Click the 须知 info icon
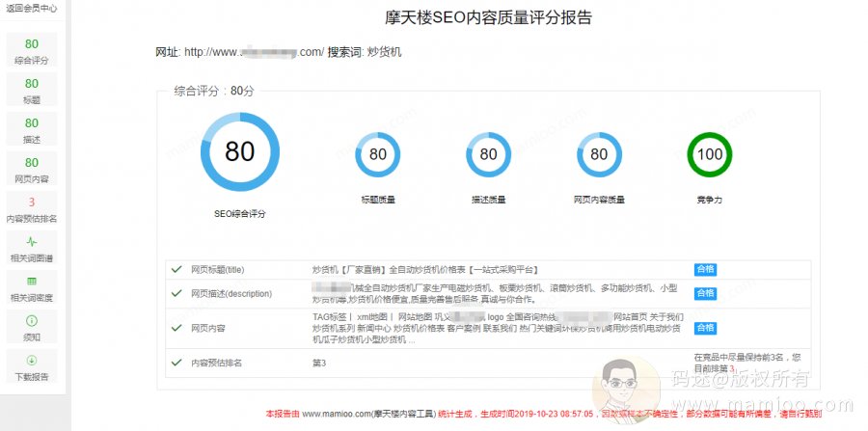868x431 pixels. [32, 320]
